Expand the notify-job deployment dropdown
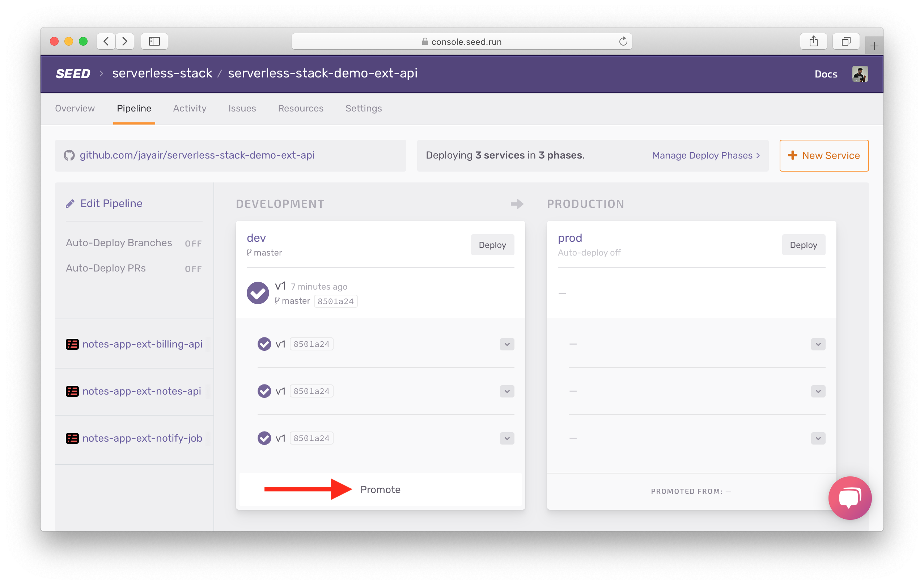The width and height of the screenshot is (924, 585). (507, 438)
